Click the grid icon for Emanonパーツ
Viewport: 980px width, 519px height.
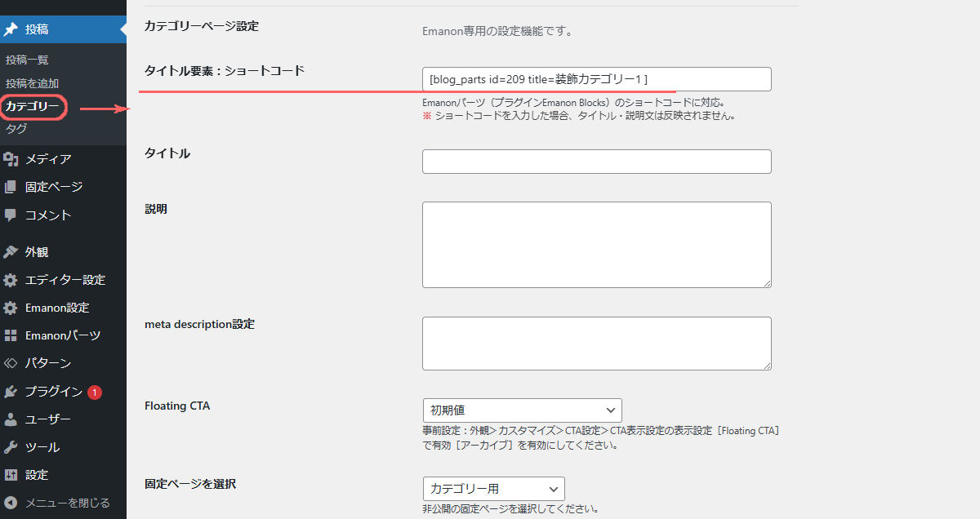11,335
